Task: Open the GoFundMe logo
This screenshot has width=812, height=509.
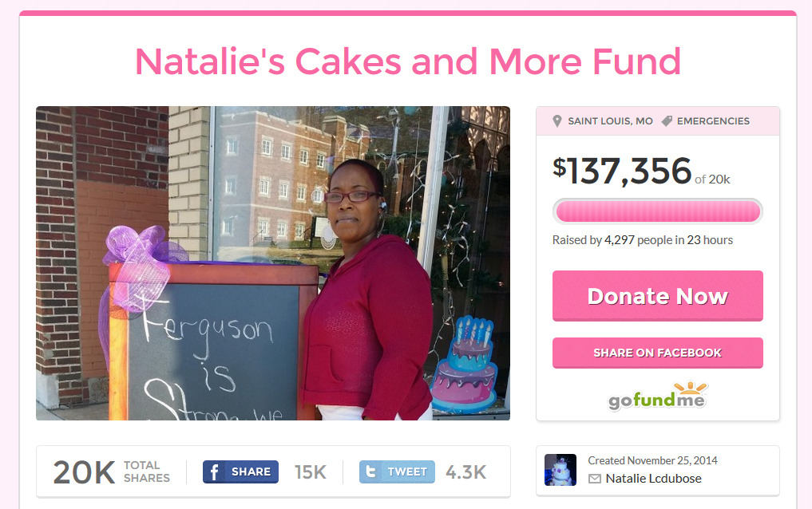Action: (657, 396)
